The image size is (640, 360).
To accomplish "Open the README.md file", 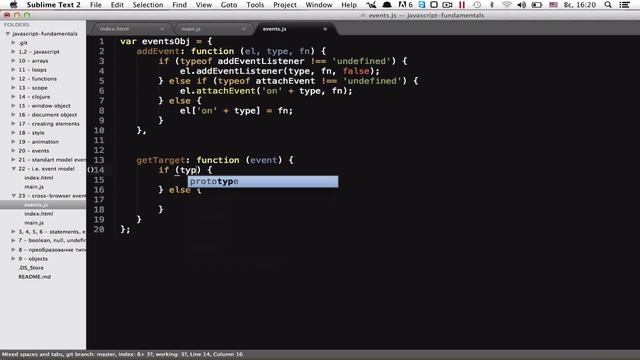I will click(x=34, y=277).
